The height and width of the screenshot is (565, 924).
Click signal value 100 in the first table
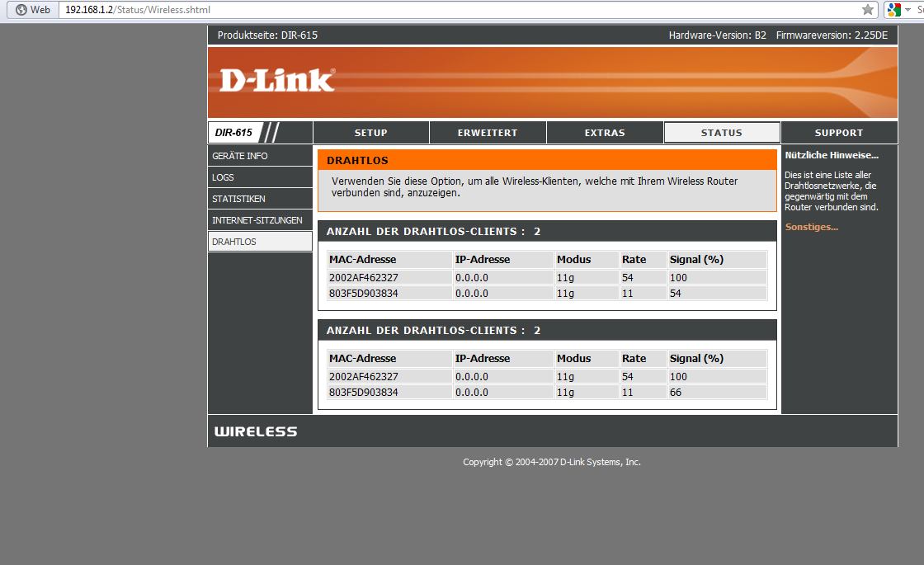(x=678, y=277)
